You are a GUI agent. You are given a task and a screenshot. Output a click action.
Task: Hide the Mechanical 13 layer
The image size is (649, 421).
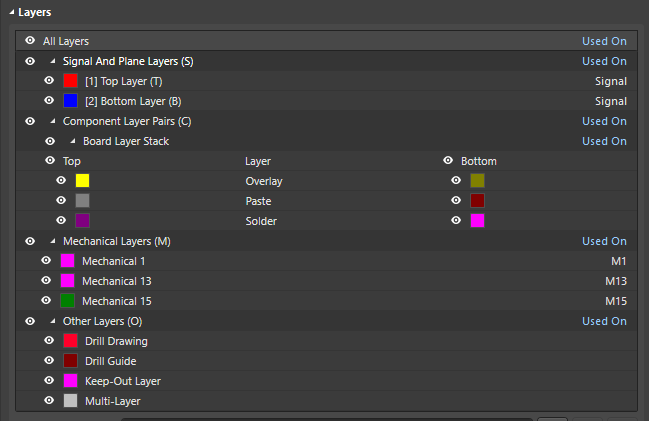coord(46,281)
